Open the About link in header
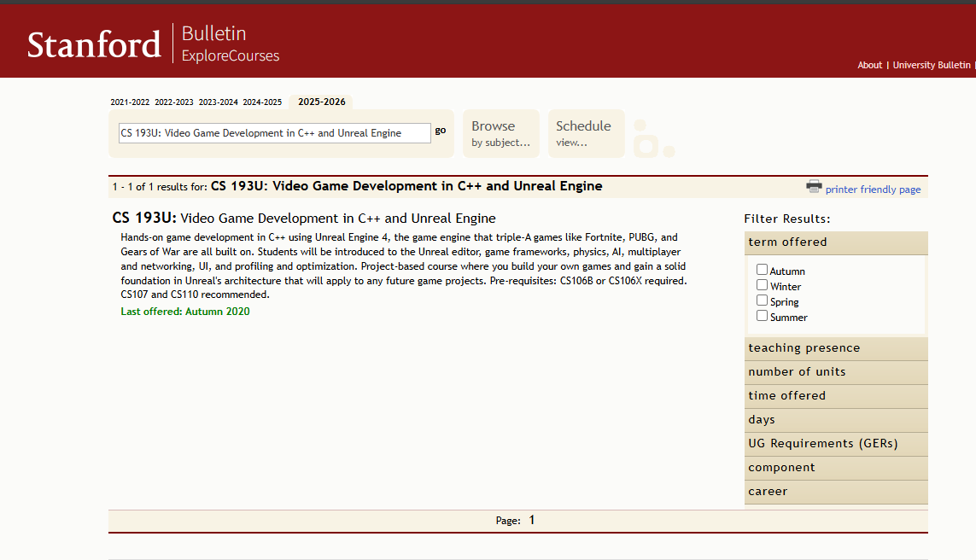This screenshot has height=560, width=976. 869,66
